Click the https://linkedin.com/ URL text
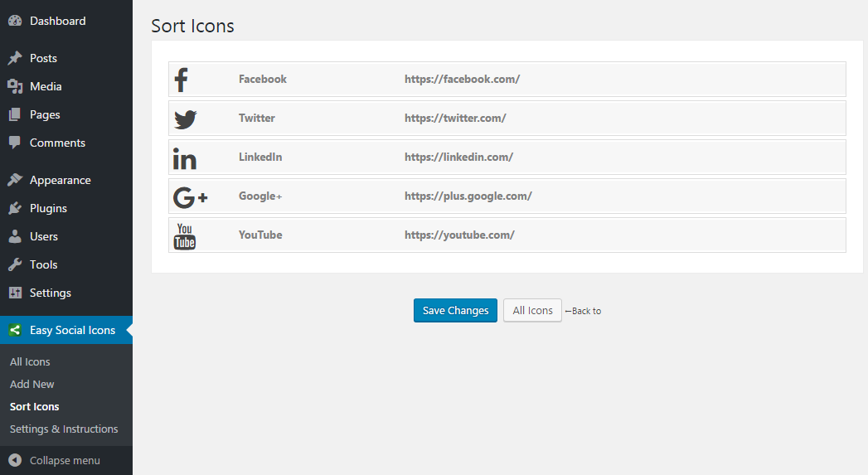 (x=459, y=158)
